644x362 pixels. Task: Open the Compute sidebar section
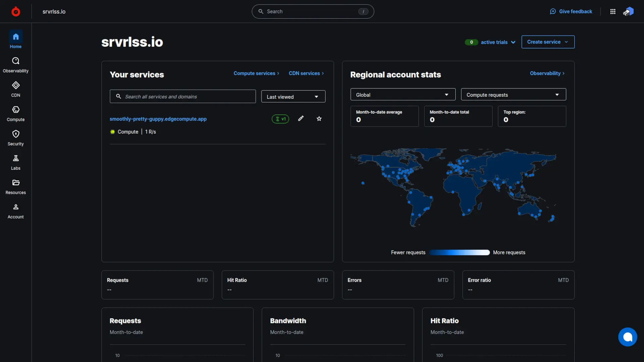16,114
